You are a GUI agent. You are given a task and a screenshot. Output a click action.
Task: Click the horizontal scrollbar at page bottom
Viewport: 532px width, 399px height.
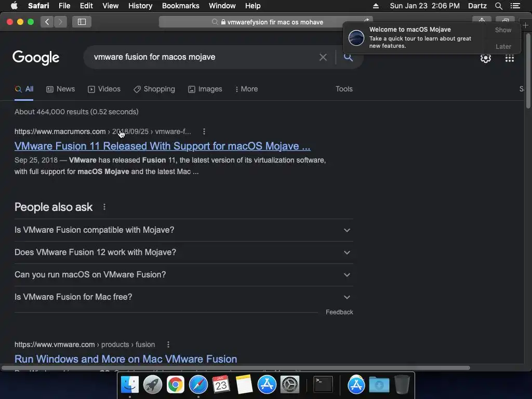(x=236, y=368)
